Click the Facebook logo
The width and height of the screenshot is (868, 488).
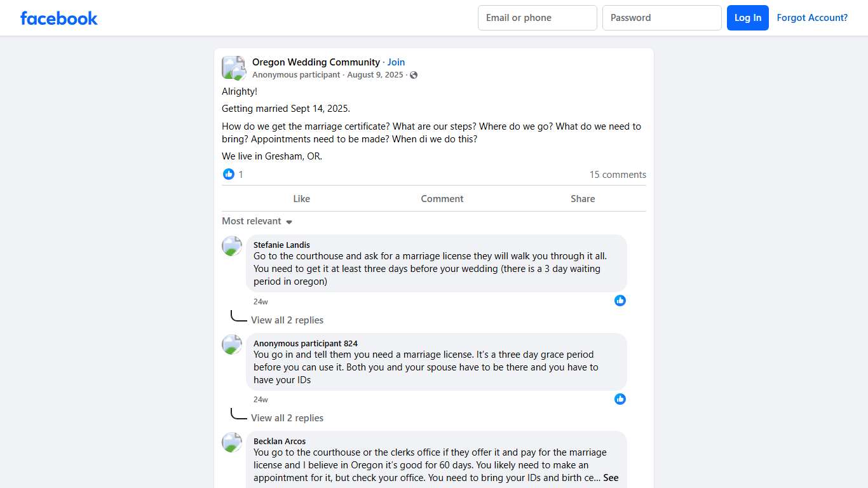[x=59, y=18]
